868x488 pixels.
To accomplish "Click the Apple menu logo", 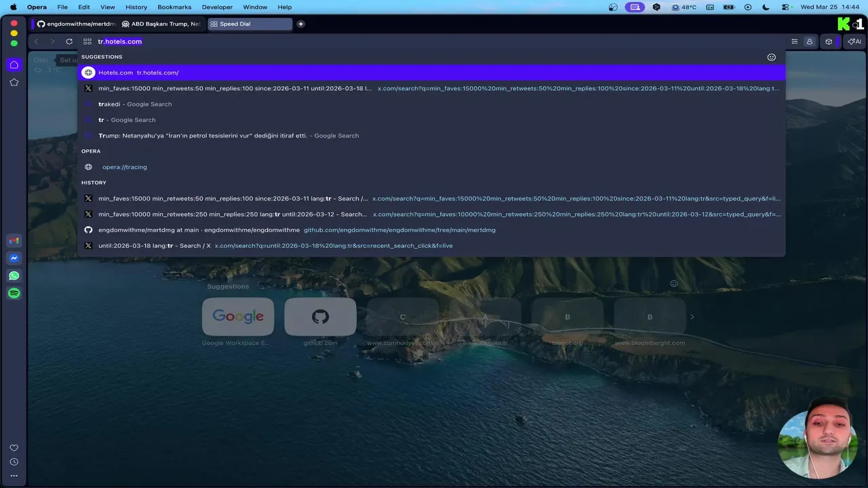I will (x=13, y=7).
